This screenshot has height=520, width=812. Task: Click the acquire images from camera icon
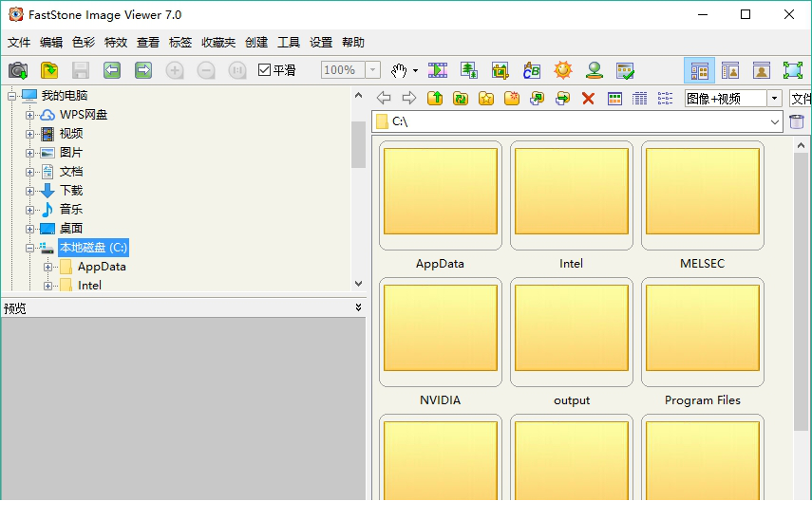(x=18, y=70)
